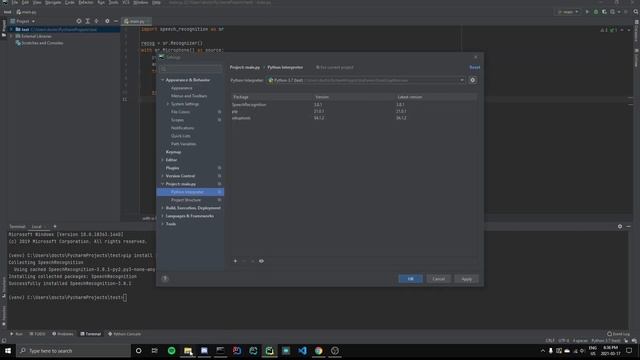
Task: Open Spotify from the taskbar
Action: coord(171,351)
